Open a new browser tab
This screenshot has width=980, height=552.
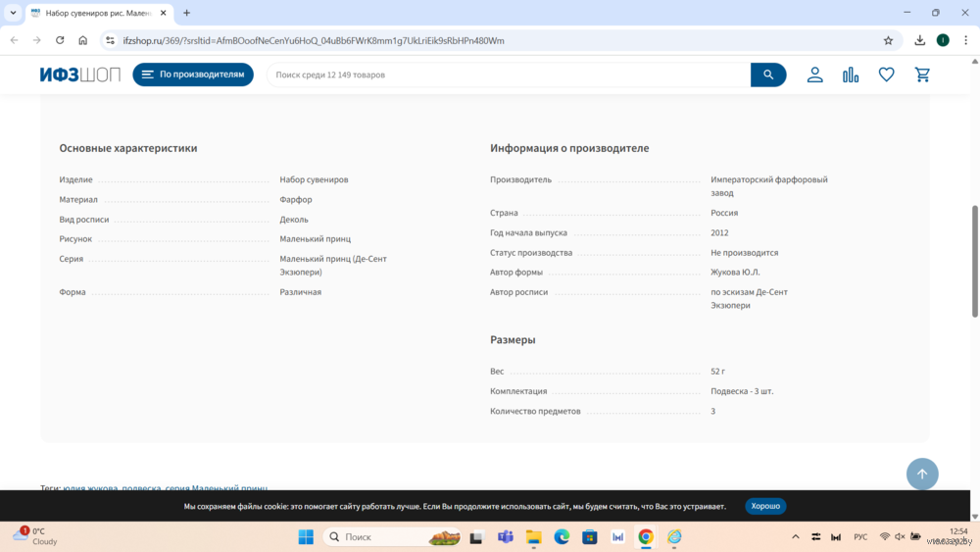point(186,13)
